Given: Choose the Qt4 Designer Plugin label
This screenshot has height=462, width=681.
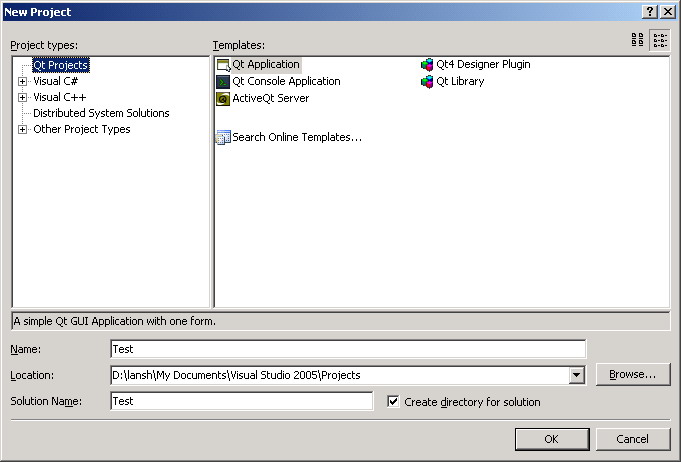Looking at the screenshot, I should [483, 65].
